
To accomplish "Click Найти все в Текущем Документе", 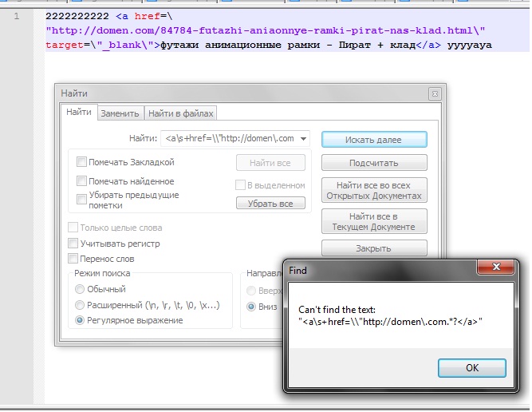I will pyautogui.click(x=374, y=221).
